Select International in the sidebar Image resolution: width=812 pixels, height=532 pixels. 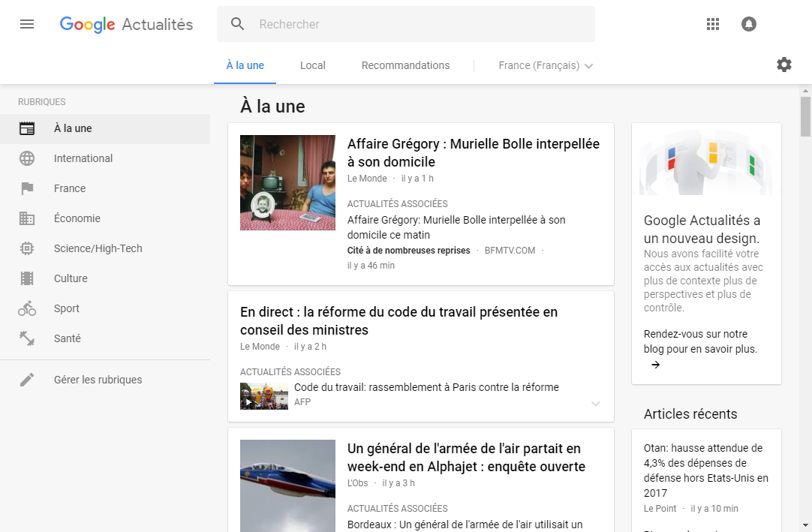(x=105, y=158)
